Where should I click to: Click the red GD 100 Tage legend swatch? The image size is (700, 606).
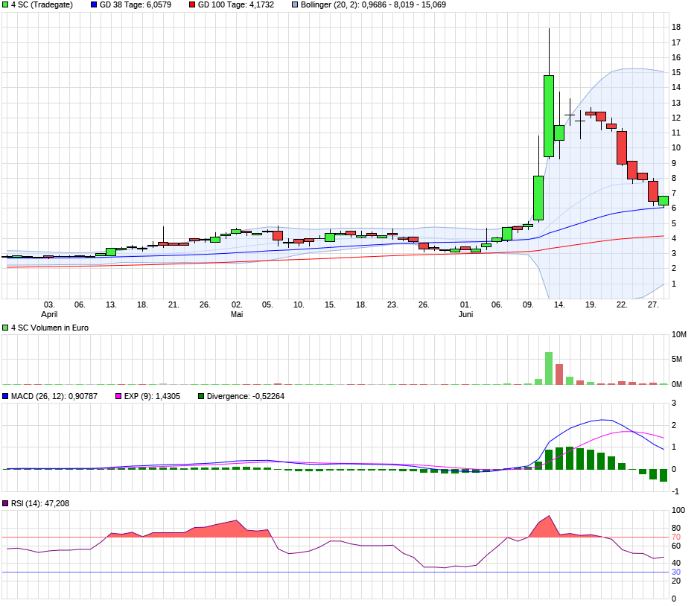click(x=192, y=4)
